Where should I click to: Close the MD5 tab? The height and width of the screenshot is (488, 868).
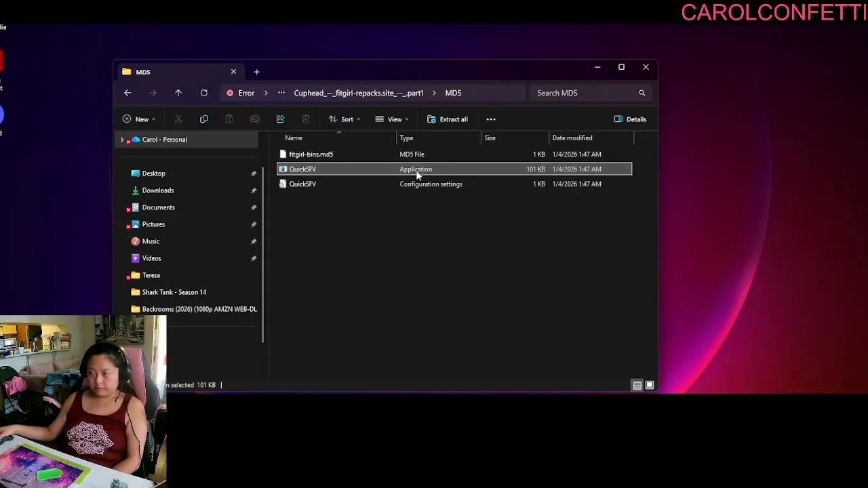pos(233,72)
